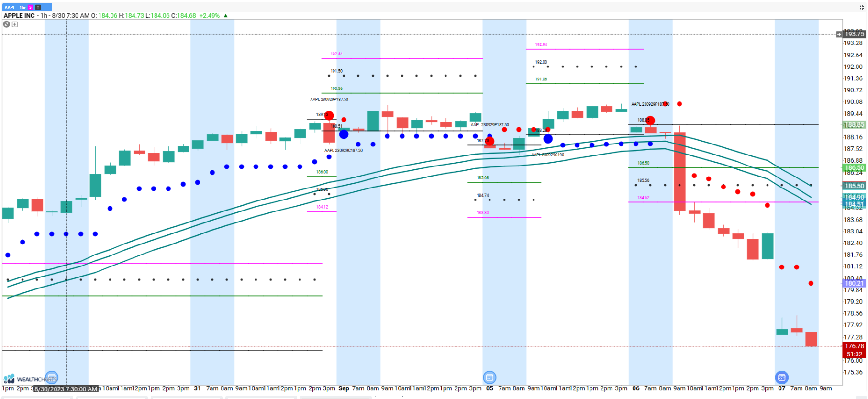Click the green 186.50 axis label

(854, 167)
